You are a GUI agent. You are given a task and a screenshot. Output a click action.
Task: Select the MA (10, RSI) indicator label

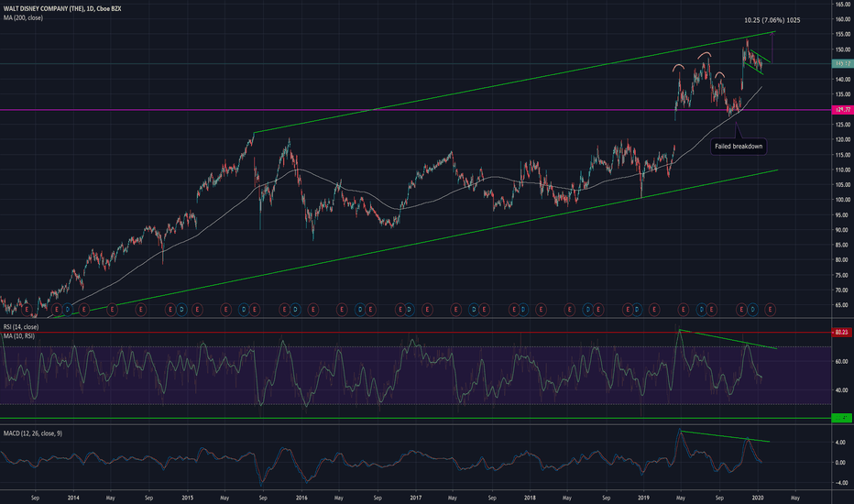[18, 336]
